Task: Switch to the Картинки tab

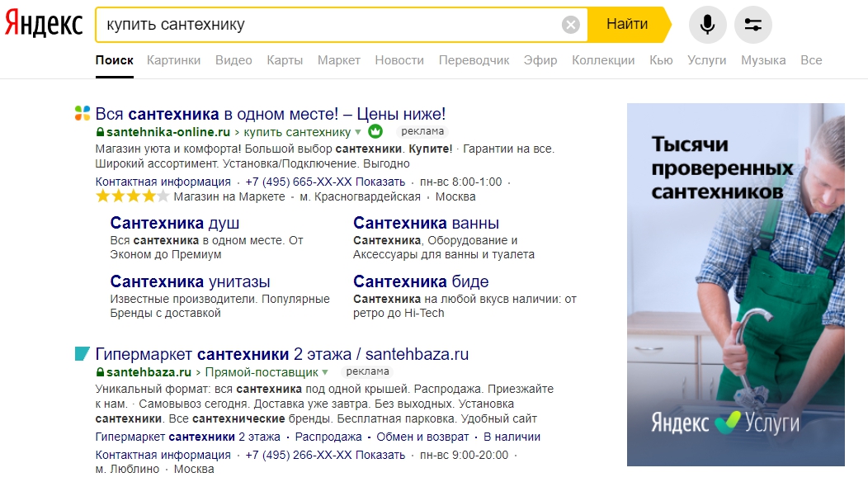Action: pyautogui.click(x=174, y=60)
